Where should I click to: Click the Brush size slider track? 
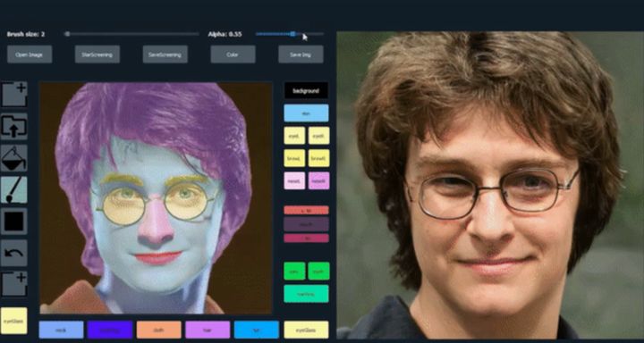point(131,34)
